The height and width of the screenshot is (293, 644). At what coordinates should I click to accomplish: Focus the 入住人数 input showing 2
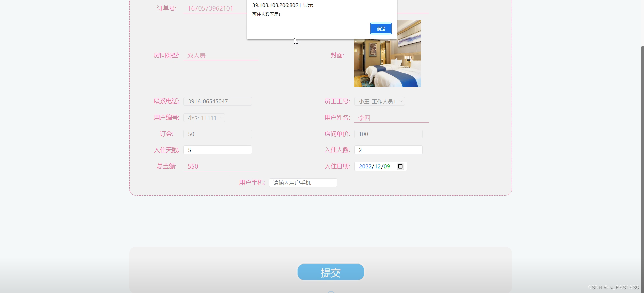tap(388, 150)
